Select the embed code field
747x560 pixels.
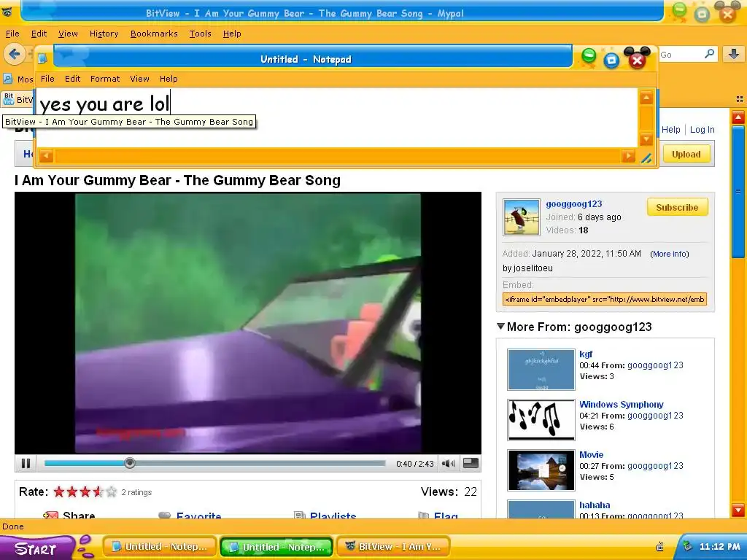point(605,299)
